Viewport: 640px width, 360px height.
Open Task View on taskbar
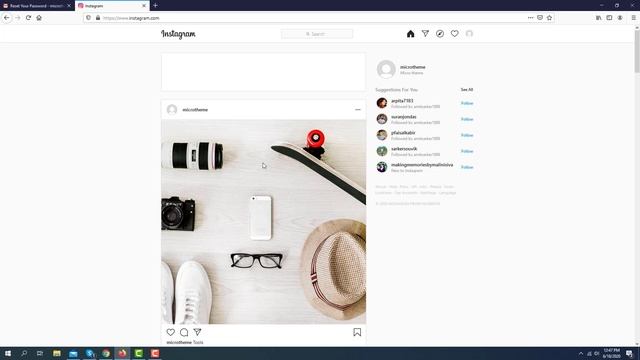pos(40,353)
